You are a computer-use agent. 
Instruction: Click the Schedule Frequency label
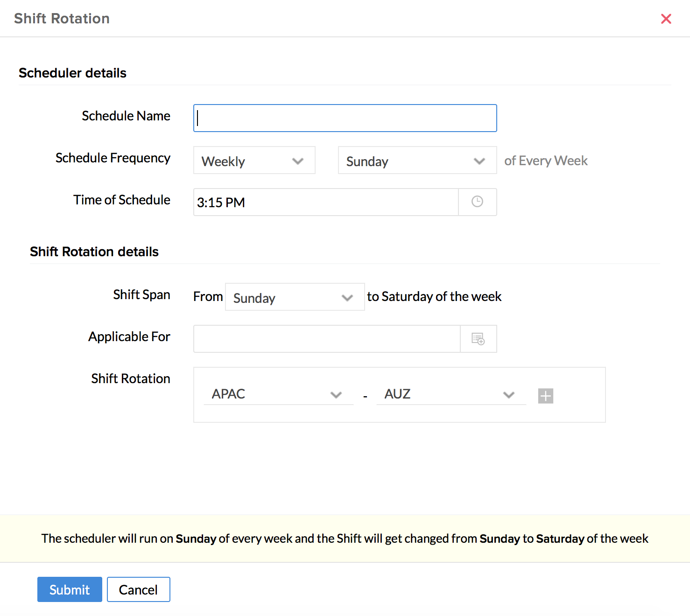click(113, 158)
